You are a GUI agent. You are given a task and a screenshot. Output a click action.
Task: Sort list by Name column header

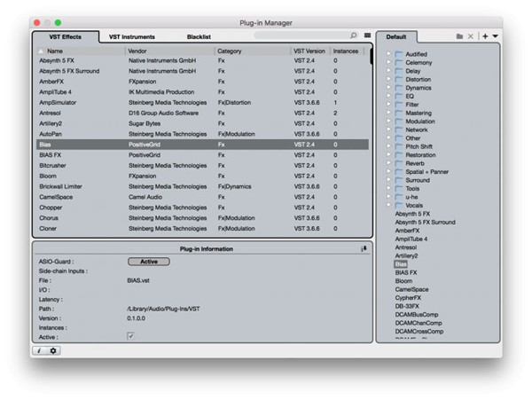click(x=81, y=51)
